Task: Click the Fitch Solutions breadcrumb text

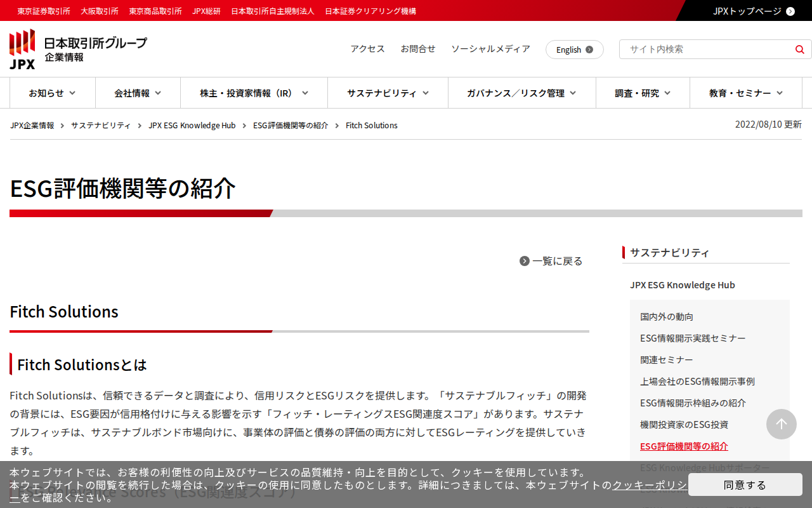Action: [x=372, y=125]
